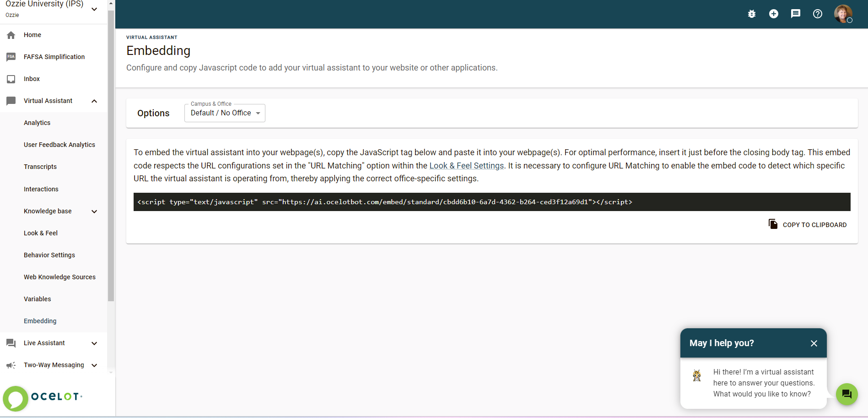Viewport: 868px width, 418px height.
Task: Click the virtual assistant greeting message
Action: pyautogui.click(x=764, y=383)
